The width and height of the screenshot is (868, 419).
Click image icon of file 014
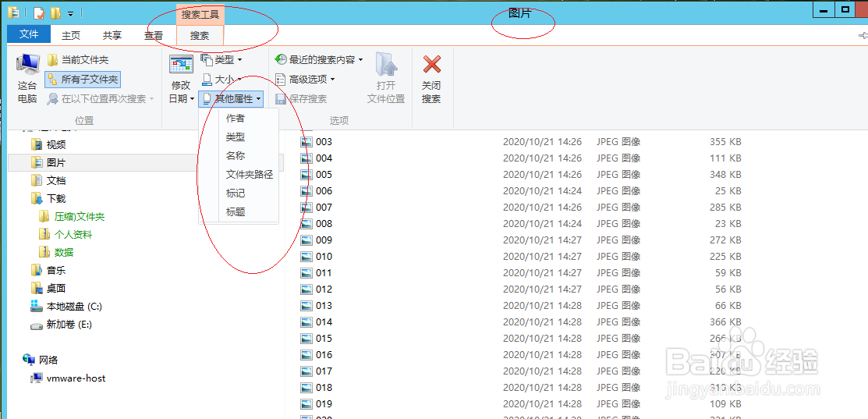point(306,321)
